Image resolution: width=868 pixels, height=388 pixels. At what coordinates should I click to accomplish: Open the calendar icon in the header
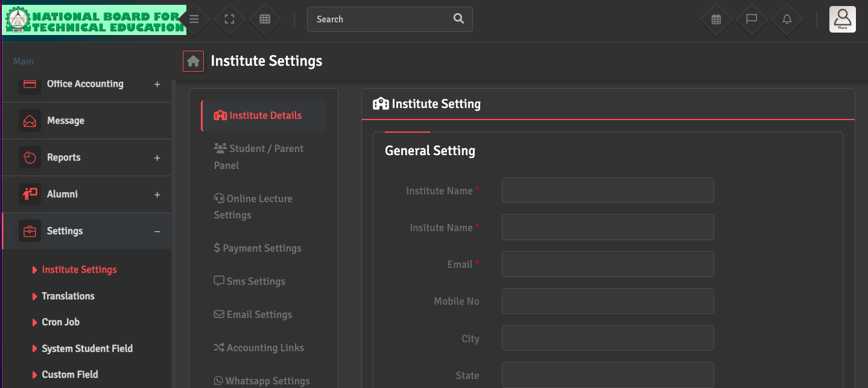[x=716, y=19]
